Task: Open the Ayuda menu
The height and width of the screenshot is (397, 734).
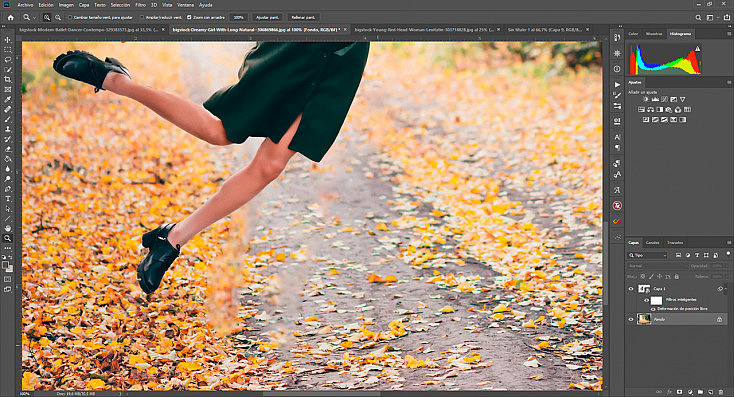Action: pyautogui.click(x=205, y=5)
